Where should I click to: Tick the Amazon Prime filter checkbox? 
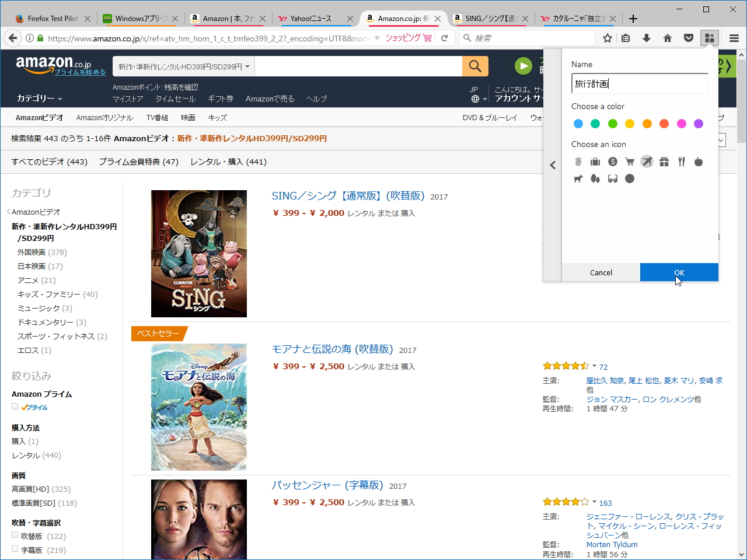pyautogui.click(x=15, y=407)
